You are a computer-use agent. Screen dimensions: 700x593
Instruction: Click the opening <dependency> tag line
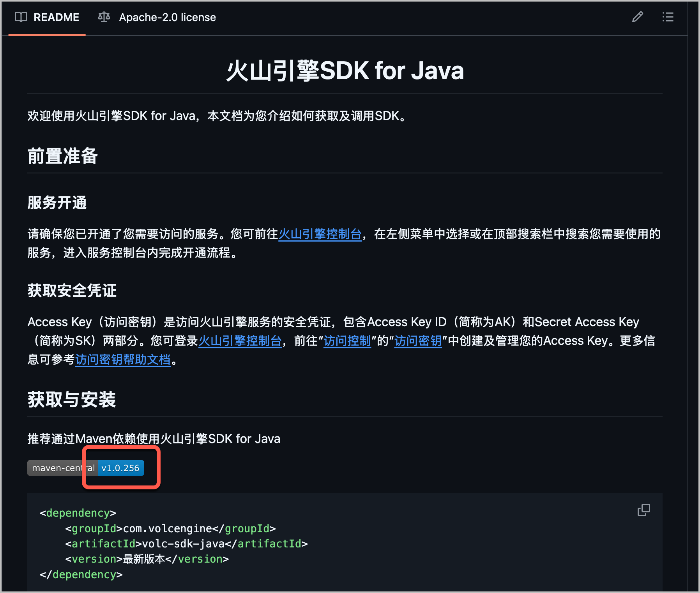coord(78,513)
